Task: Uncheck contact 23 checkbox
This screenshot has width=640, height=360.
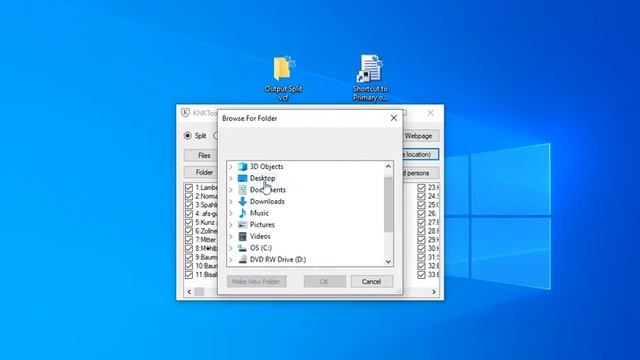Action: pyautogui.click(x=421, y=188)
